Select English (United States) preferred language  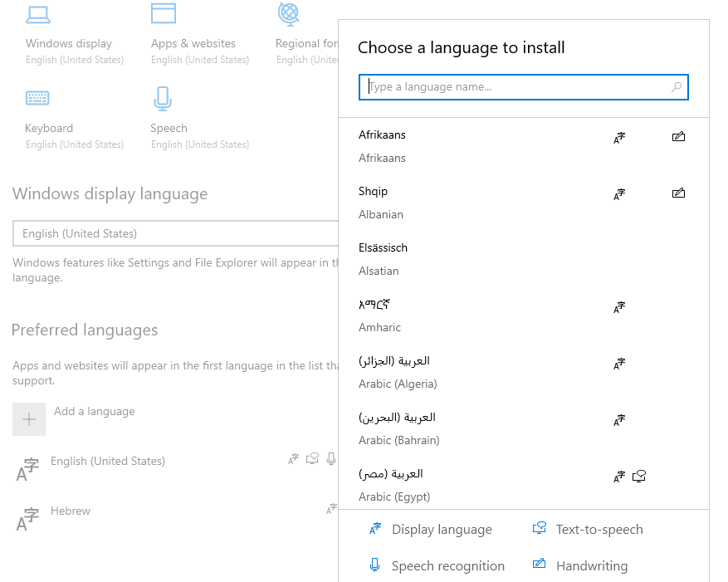pos(108,462)
